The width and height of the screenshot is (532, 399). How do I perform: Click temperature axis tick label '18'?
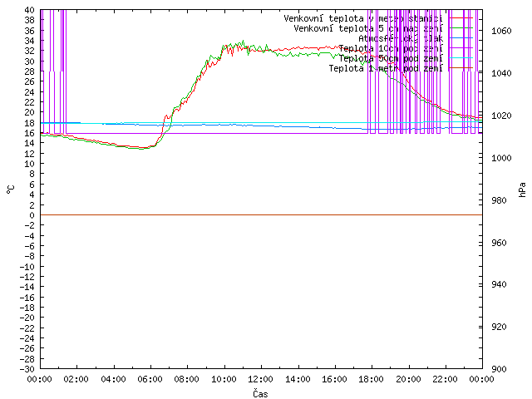pos(30,123)
